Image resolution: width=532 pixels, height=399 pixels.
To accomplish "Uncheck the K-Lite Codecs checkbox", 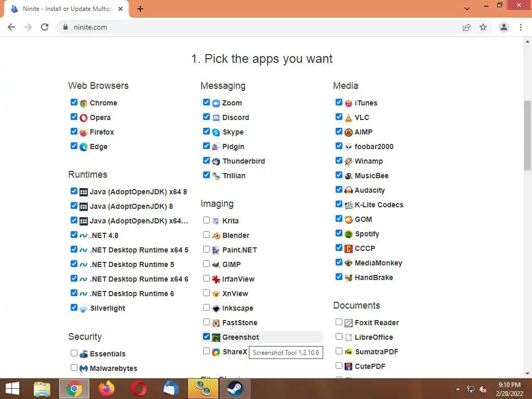I will point(339,204).
